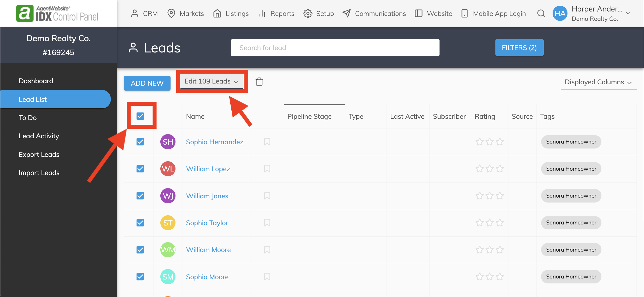Open the CRM menu
The width and height of the screenshot is (644, 297).
click(x=144, y=14)
